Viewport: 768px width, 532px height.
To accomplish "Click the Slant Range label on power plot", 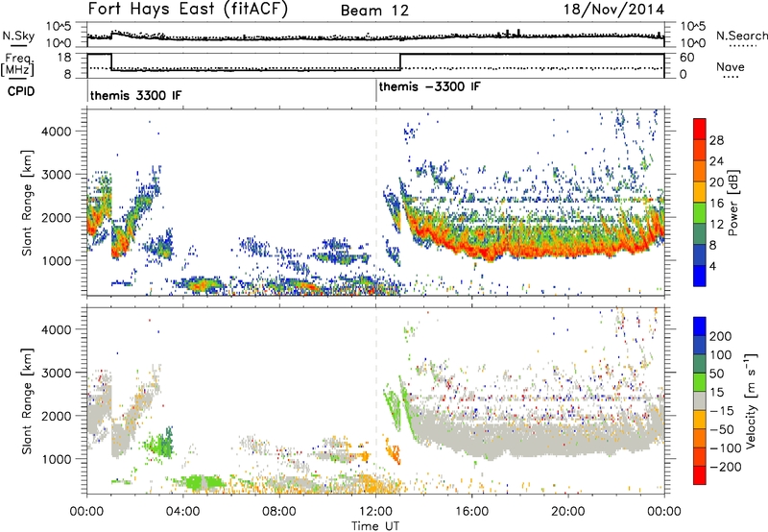I will pyautogui.click(x=27, y=203).
